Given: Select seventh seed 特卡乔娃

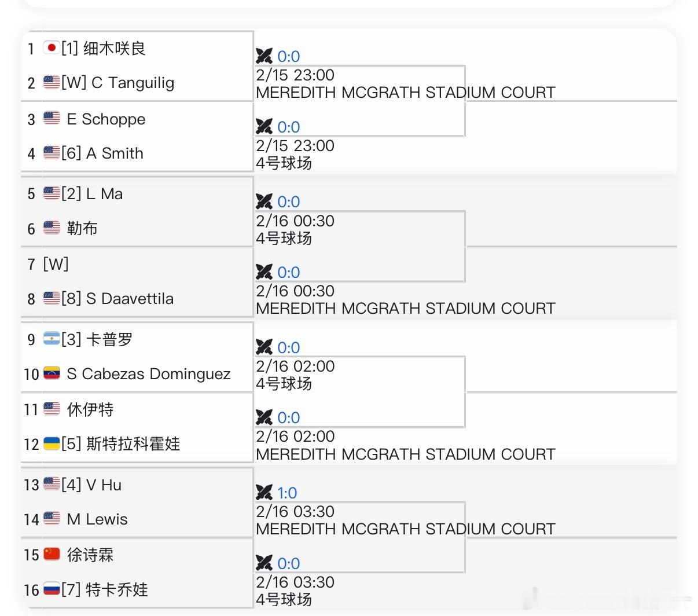Looking at the screenshot, I should [117, 590].
